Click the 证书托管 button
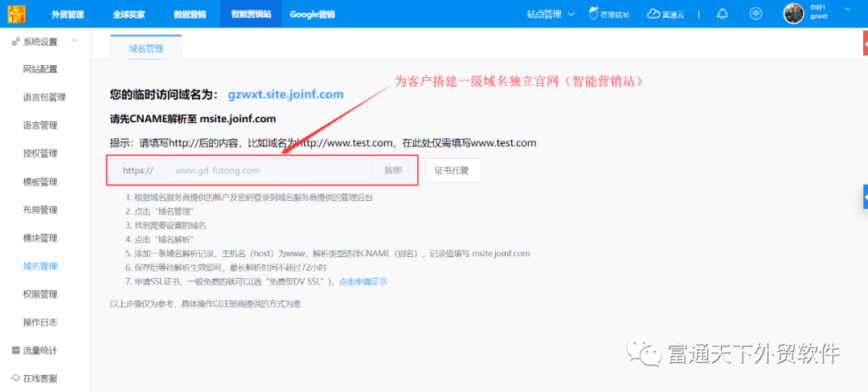This screenshot has width=868, height=392. point(451,170)
